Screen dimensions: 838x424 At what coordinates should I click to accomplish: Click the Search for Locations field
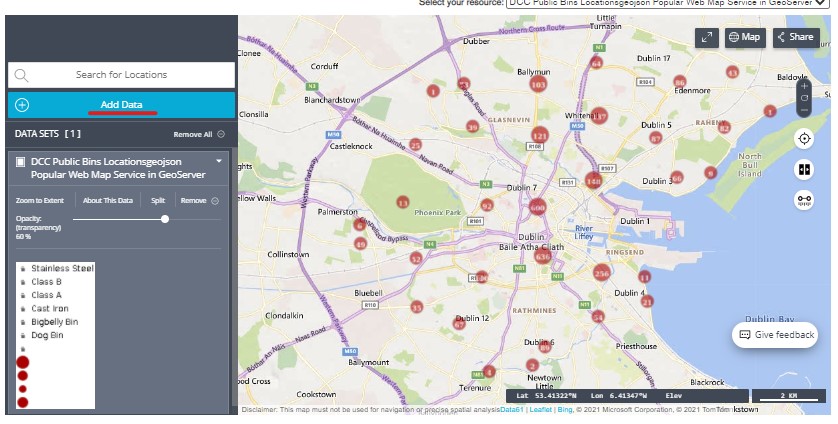click(x=121, y=75)
